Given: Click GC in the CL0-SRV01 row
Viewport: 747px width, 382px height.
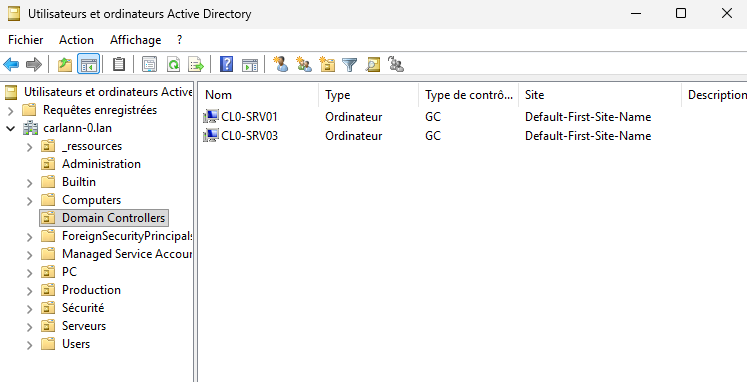Looking at the screenshot, I should pyautogui.click(x=433, y=117).
